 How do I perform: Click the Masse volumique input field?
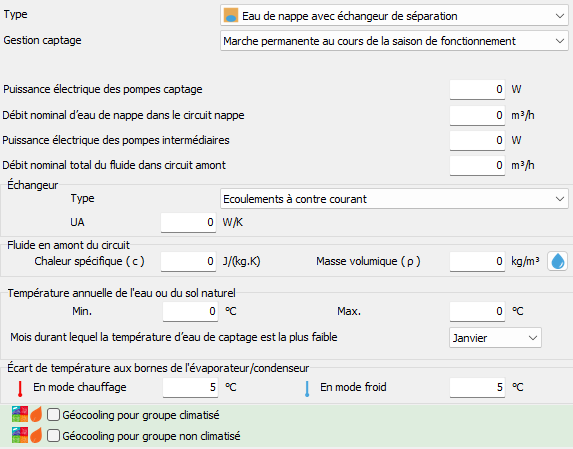click(x=477, y=261)
